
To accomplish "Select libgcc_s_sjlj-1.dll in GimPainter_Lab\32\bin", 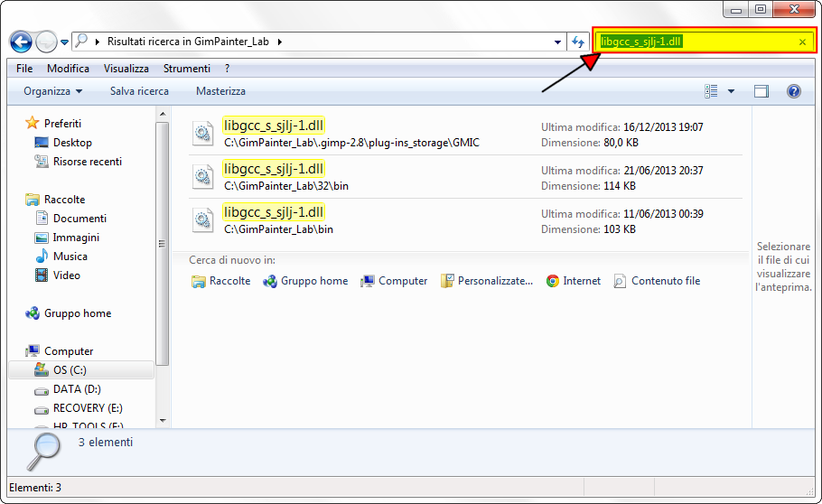I will pyautogui.click(x=273, y=169).
